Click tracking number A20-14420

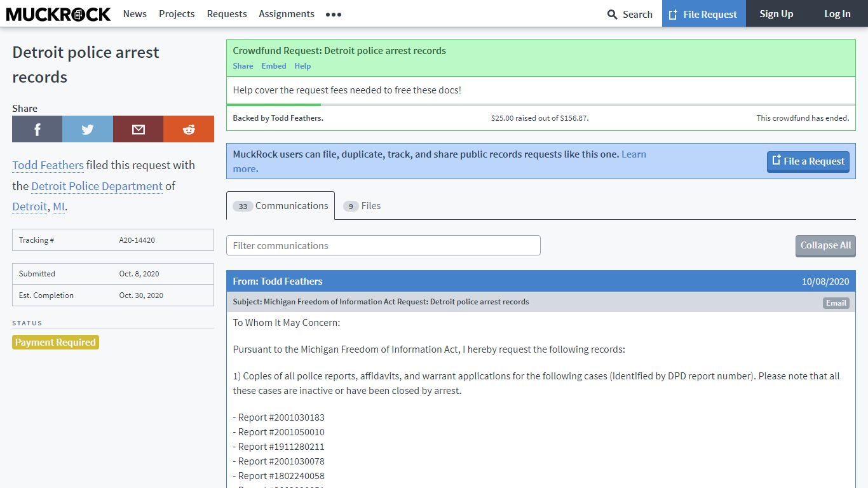pos(137,240)
